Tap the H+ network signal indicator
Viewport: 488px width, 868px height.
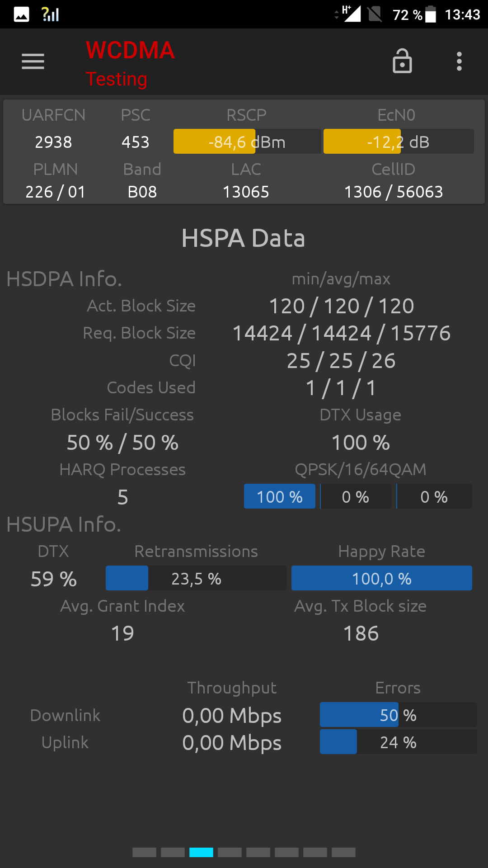[x=351, y=14]
